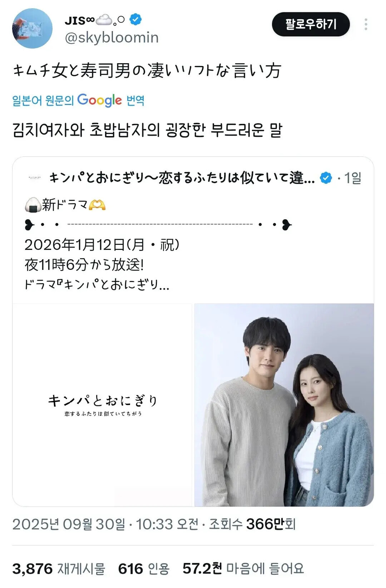Click the 조회수 366만회 view count
This screenshot has width=386, height=588.
point(252,524)
